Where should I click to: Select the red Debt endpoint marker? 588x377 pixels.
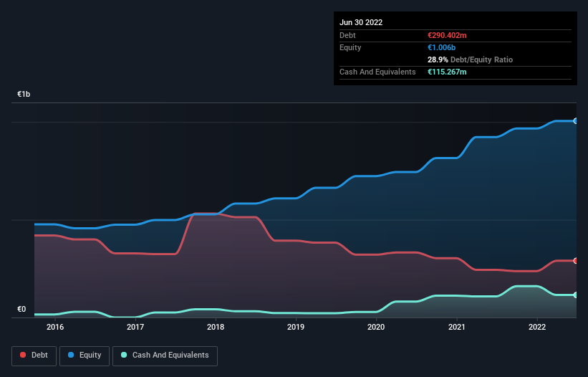576,261
